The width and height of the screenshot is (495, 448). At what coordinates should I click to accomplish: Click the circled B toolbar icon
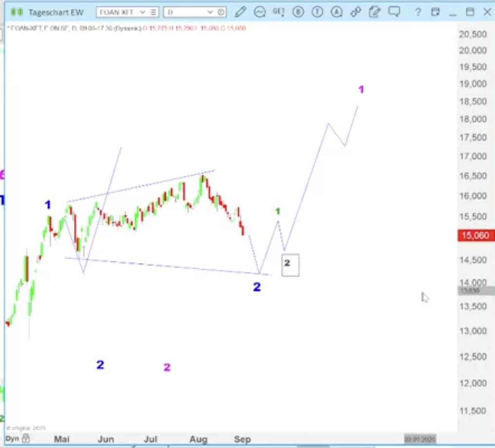pyautogui.click(x=299, y=12)
